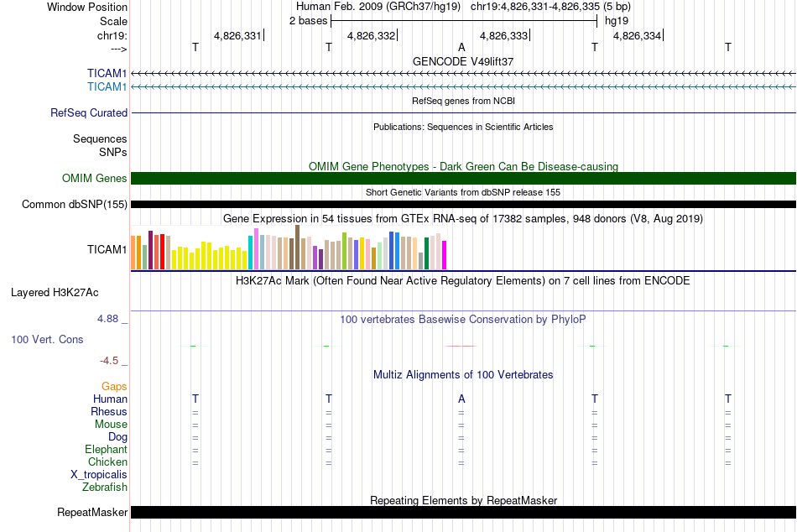Screen dimensions: 797x532
Task: Click the Common dbSNP(155) label
Action: 74,205
